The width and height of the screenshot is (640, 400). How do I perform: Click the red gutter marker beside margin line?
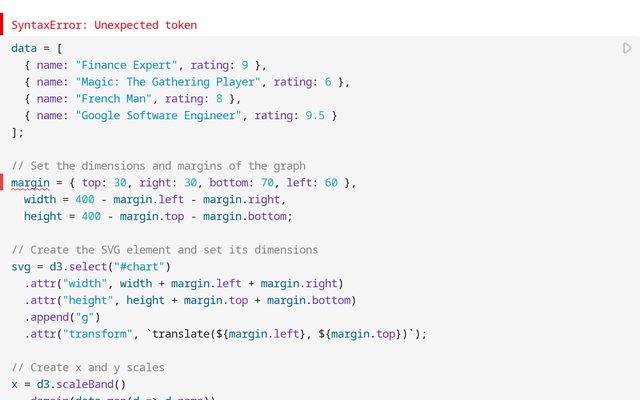2,182
